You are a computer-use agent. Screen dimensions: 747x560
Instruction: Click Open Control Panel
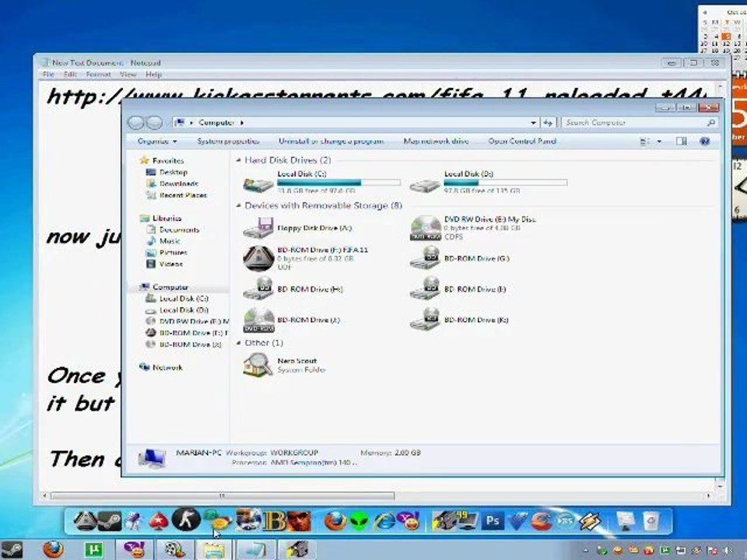point(522,142)
